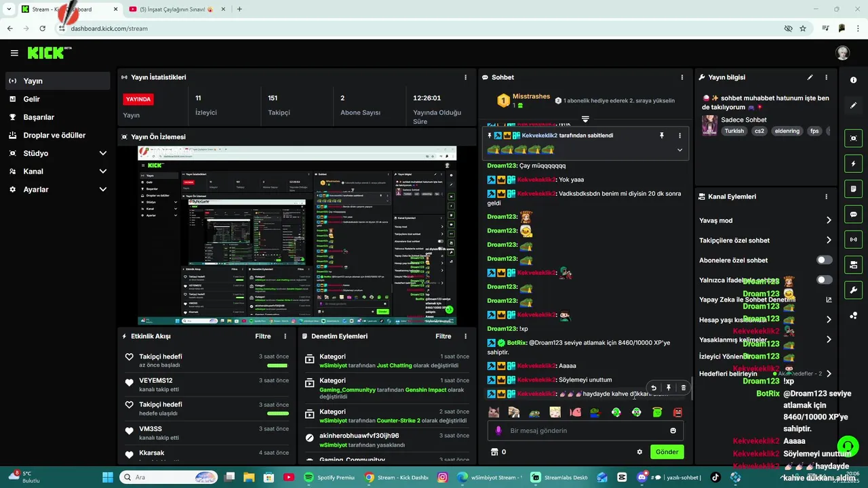Click the Turkish tag
This screenshot has height=488, width=868.
pyautogui.click(x=734, y=131)
